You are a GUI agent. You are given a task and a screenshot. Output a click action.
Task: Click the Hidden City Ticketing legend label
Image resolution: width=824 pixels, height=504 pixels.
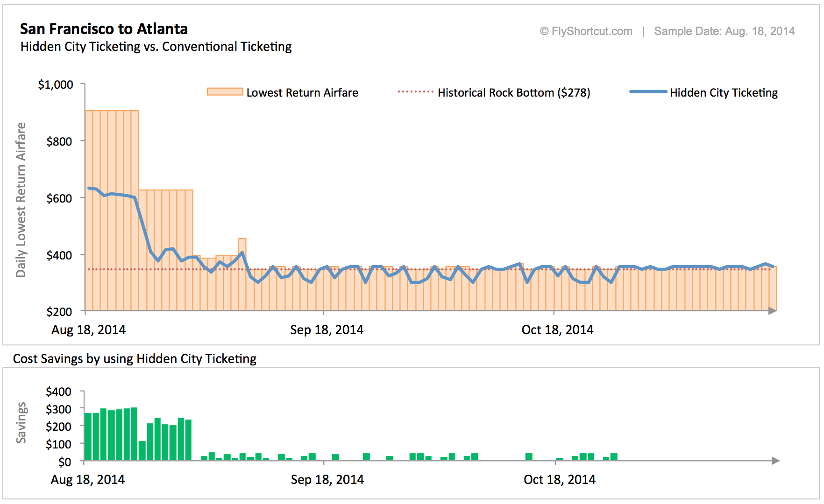point(724,92)
